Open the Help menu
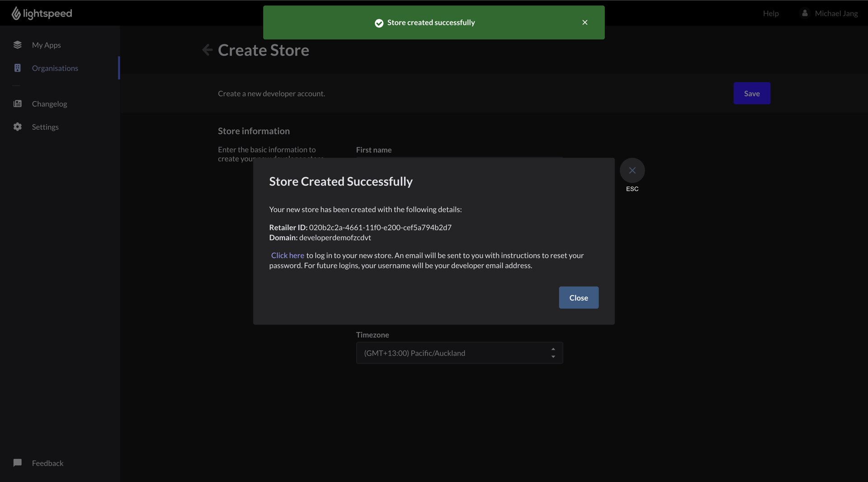 pos(771,13)
